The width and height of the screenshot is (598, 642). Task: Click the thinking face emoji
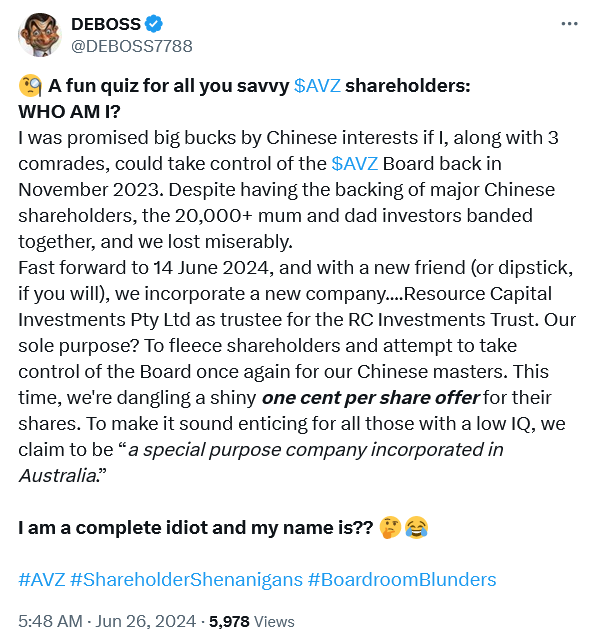pos(390,527)
